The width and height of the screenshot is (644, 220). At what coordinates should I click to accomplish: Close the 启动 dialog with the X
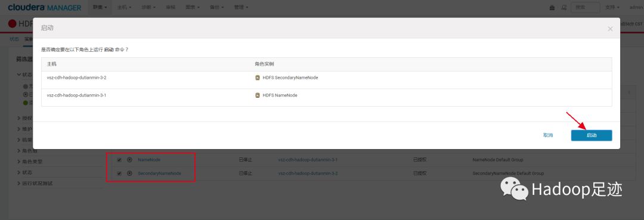pos(610,29)
